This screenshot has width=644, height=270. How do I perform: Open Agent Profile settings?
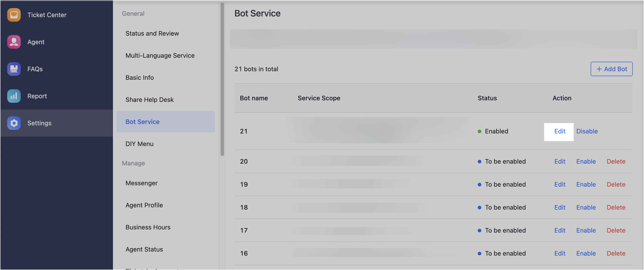[144, 205]
